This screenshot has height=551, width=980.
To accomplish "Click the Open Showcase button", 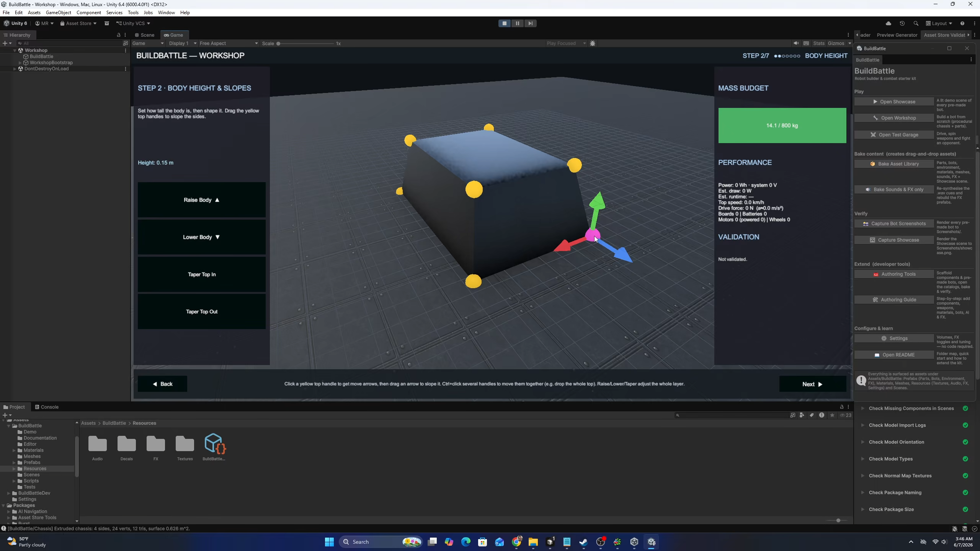I will click(894, 102).
